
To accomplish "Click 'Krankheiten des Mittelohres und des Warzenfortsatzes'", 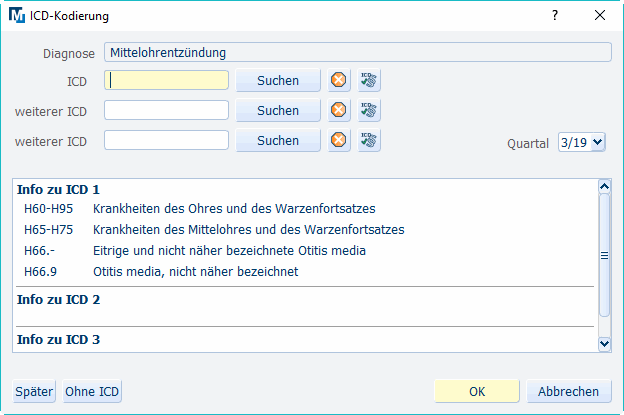I will (x=249, y=230).
